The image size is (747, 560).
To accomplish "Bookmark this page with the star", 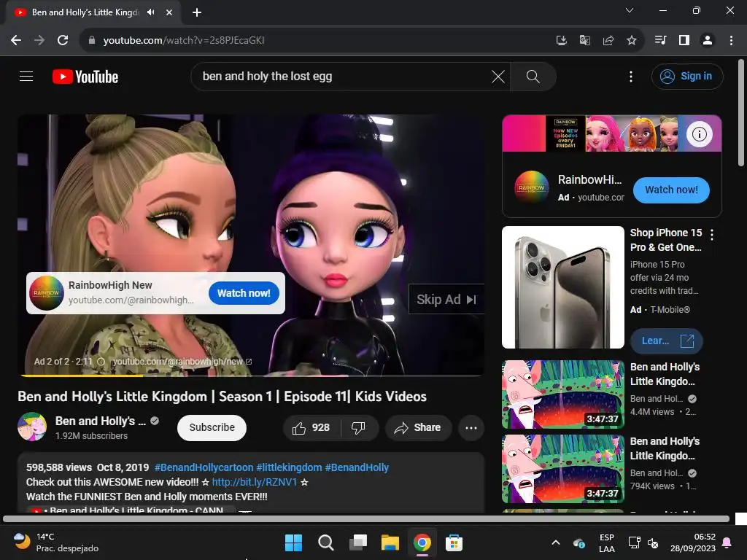I will click(x=631, y=40).
